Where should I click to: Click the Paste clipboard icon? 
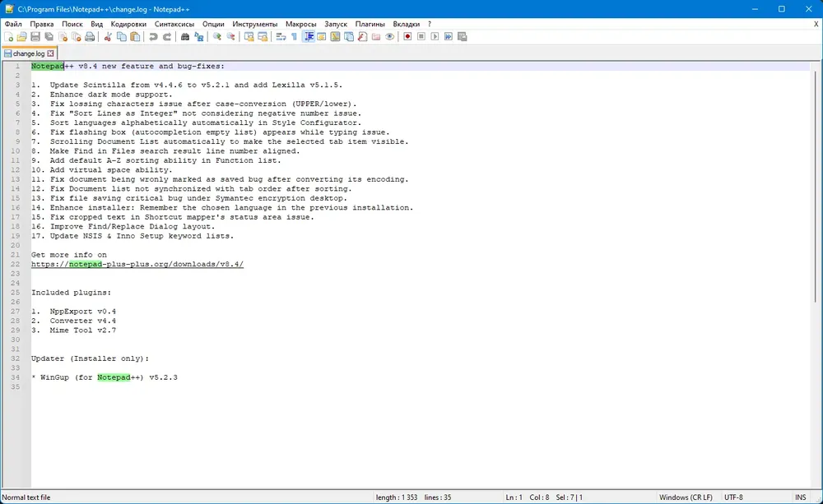(135, 37)
